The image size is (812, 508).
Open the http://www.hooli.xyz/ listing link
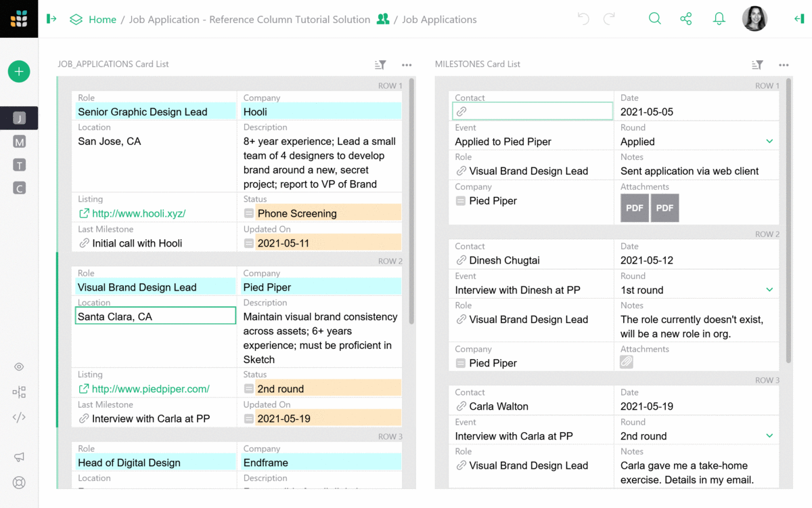(139, 213)
